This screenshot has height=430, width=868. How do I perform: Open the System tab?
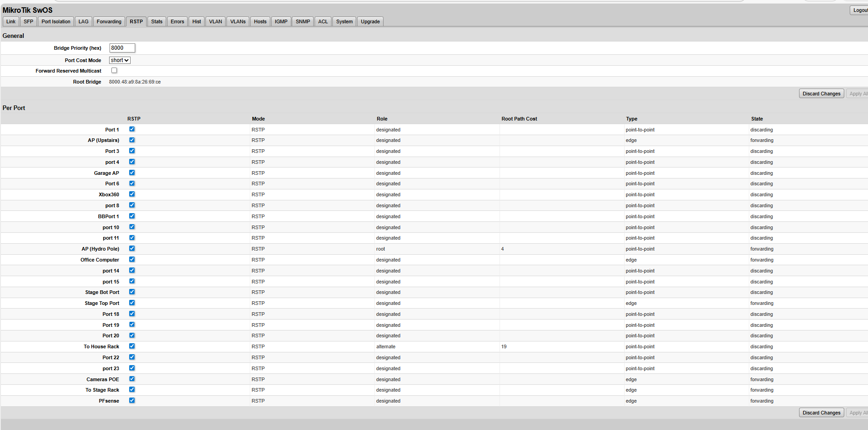pyautogui.click(x=344, y=21)
